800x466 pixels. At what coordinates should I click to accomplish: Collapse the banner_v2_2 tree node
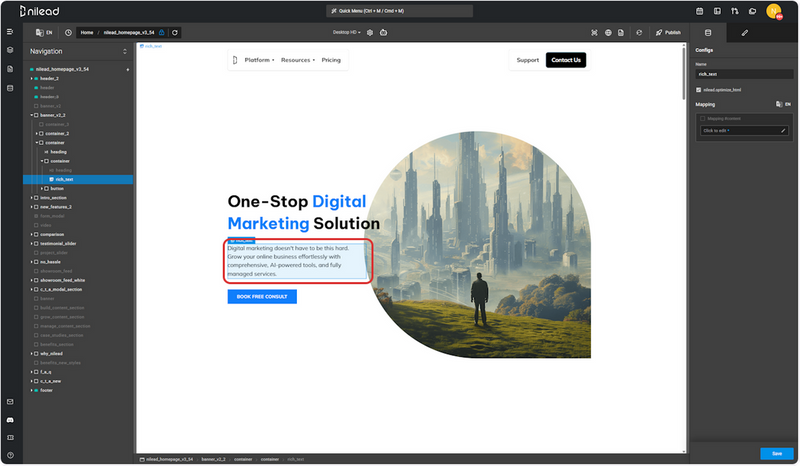point(32,115)
